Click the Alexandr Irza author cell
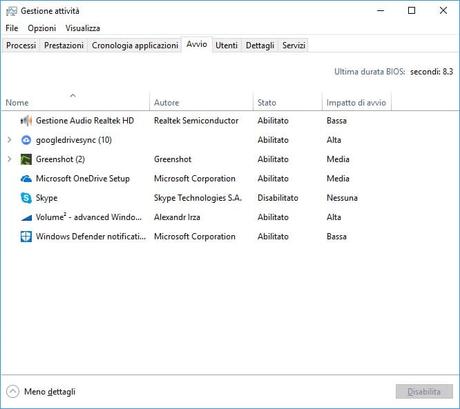This screenshot has width=460, height=409. click(x=177, y=217)
